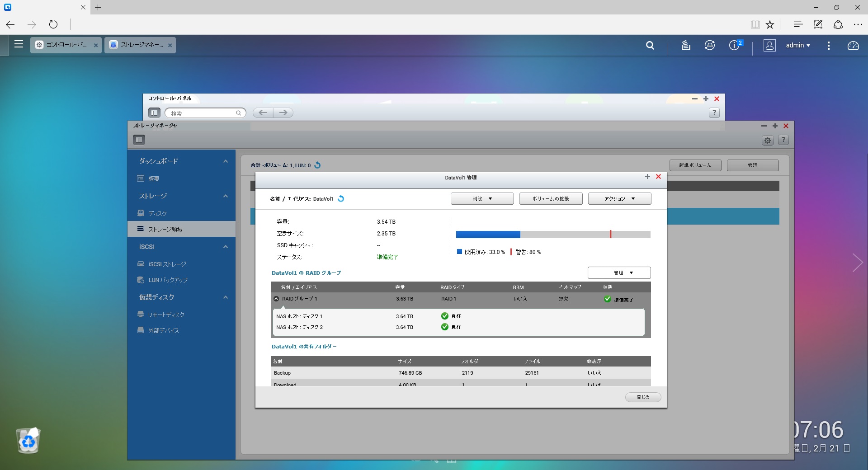Open the RAID group 管理 dropdown

click(x=619, y=273)
